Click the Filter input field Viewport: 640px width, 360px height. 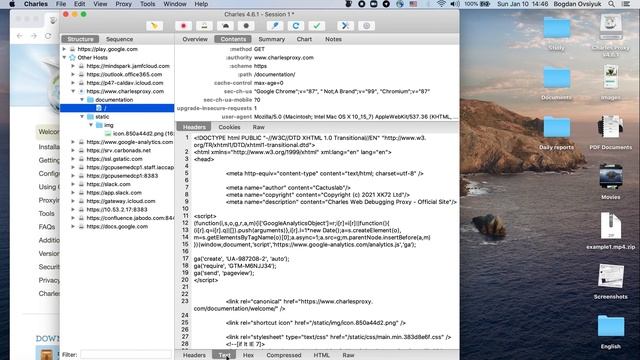point(126,354)
